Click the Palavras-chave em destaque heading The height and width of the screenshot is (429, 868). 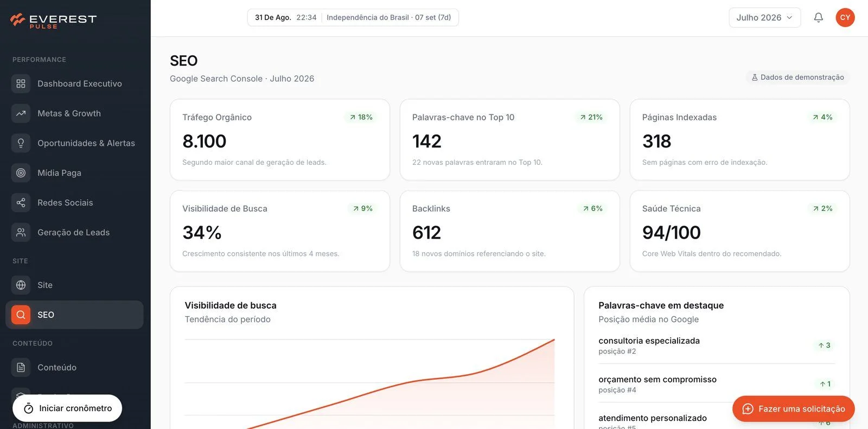[661, 305]
